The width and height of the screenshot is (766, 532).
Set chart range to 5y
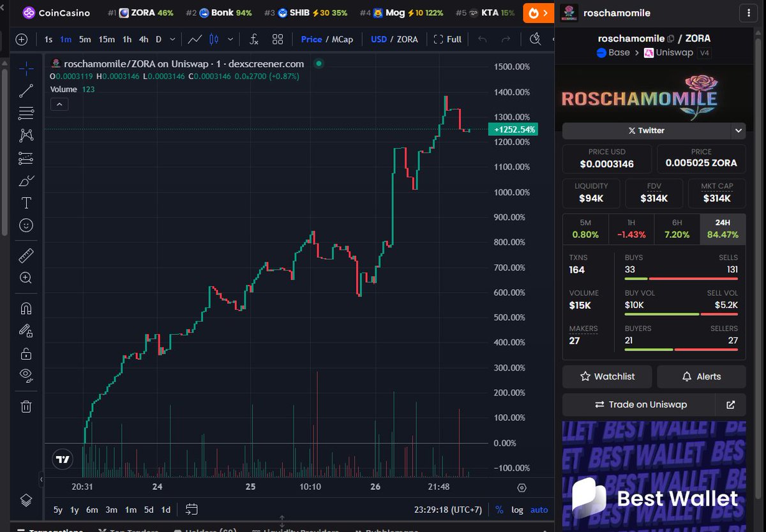[58, 510]
